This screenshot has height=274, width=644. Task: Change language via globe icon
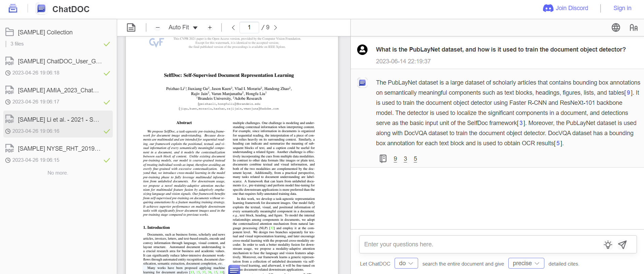616,28
